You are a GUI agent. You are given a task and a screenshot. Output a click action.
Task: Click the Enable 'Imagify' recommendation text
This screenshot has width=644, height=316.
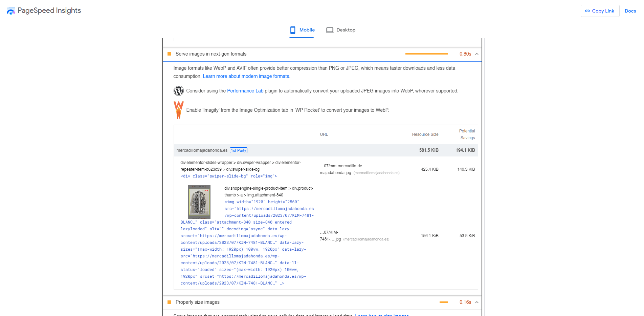[288, 110]
